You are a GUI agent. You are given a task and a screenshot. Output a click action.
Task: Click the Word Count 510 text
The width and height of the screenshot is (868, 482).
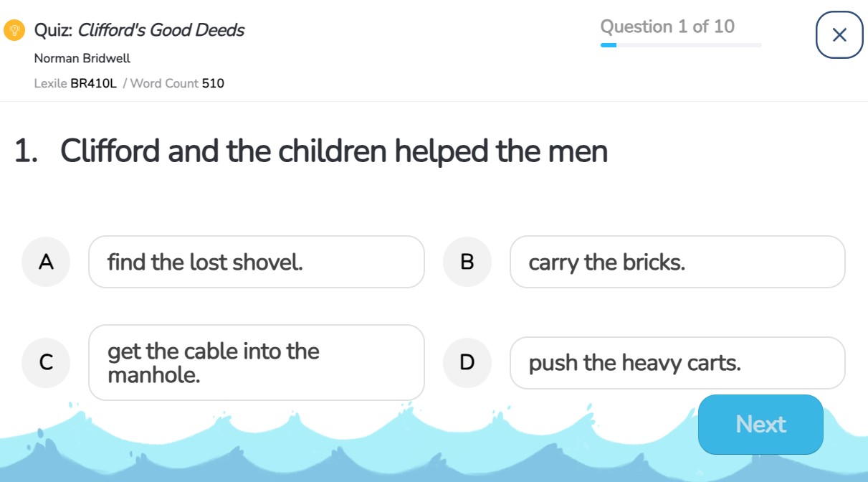[x=177, y=83]
